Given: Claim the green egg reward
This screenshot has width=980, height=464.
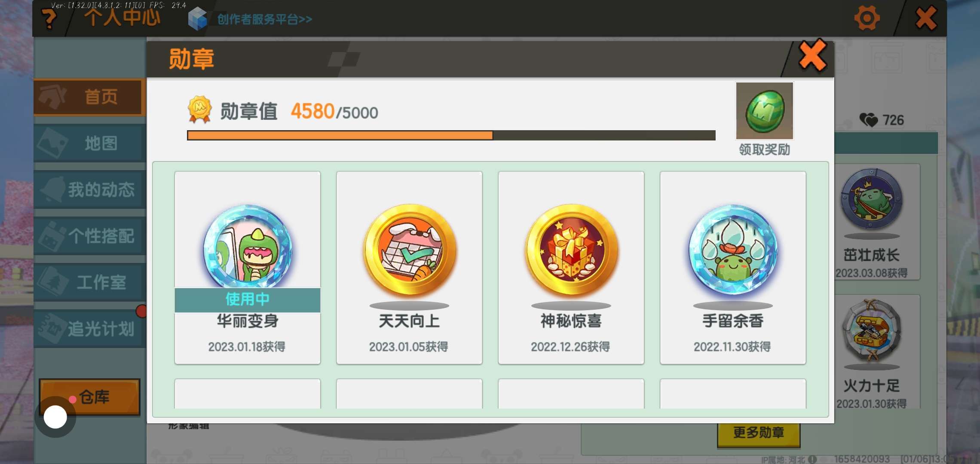Looking at the screenshot, I should [x=765, y=111].
